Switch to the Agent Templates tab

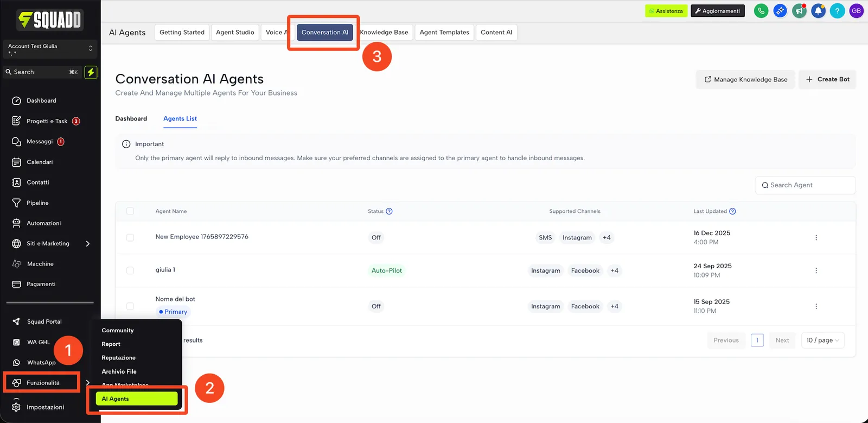click(444, 33)
